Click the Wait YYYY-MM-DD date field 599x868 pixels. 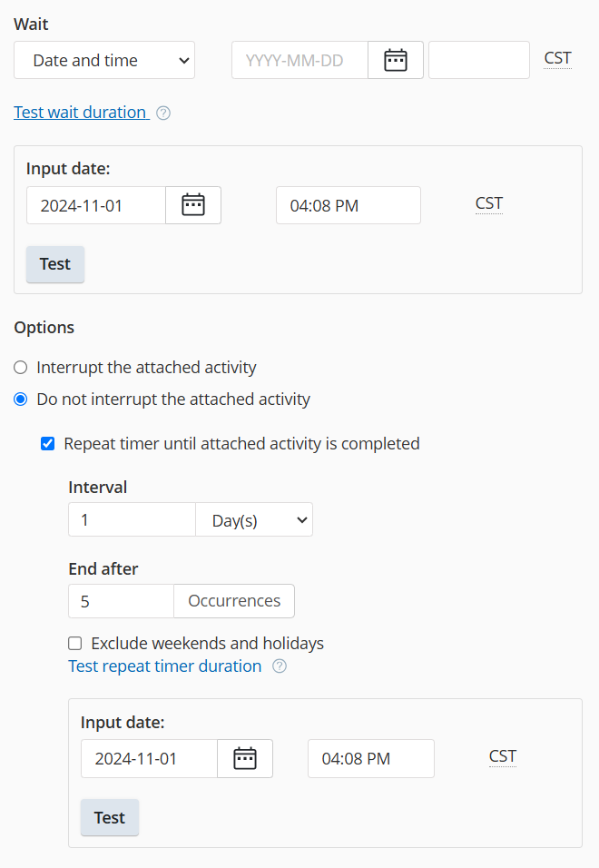click(x=299, y=61)
